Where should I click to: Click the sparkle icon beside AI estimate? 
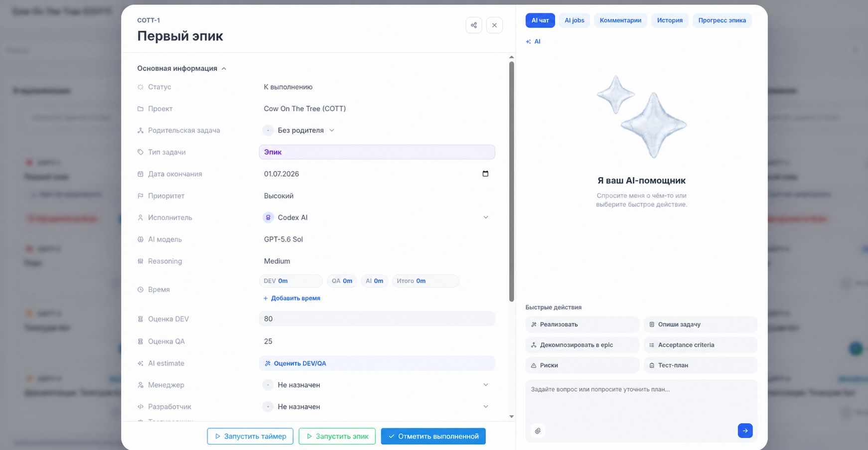[141, 363]
